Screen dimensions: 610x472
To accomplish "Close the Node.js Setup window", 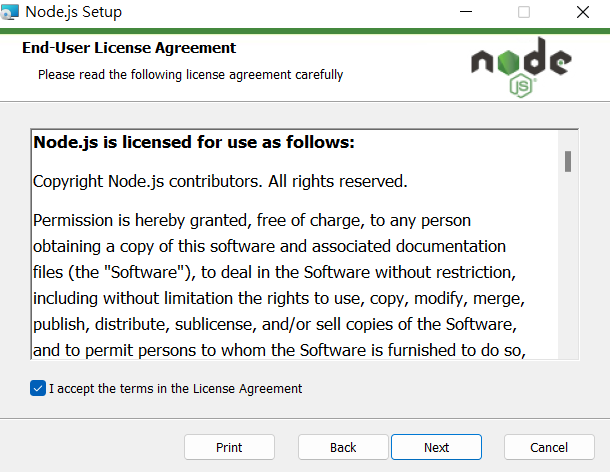I will pos(583,13).
